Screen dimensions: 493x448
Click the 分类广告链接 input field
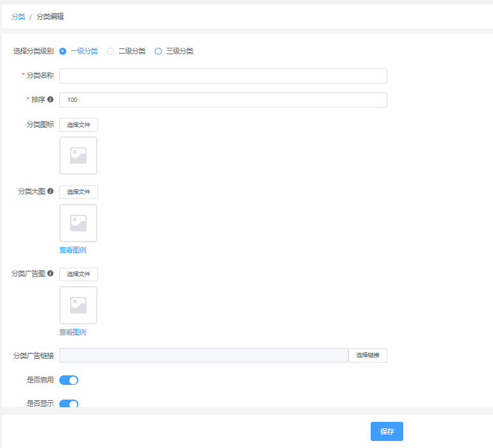click(204, 356)
